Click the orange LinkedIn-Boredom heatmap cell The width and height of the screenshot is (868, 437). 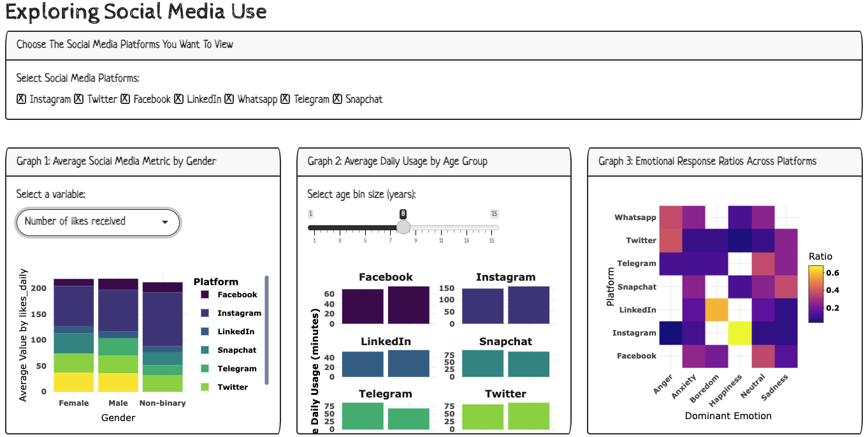click(717, 310)
